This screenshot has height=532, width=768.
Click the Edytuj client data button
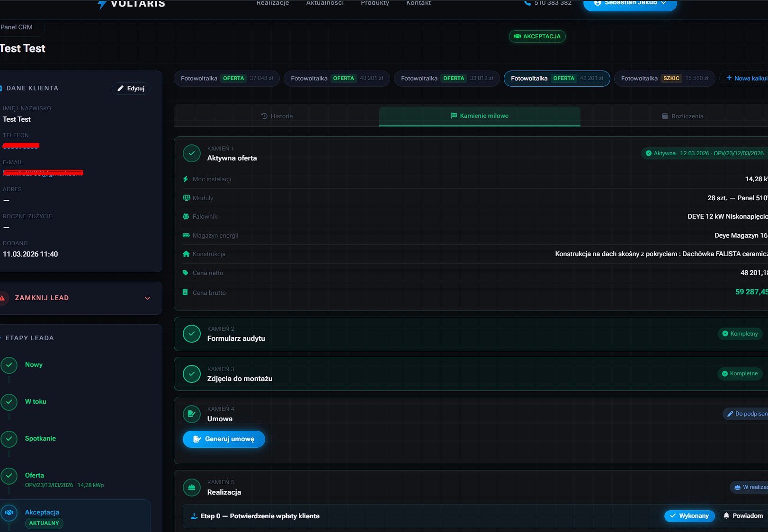(131, 89)
